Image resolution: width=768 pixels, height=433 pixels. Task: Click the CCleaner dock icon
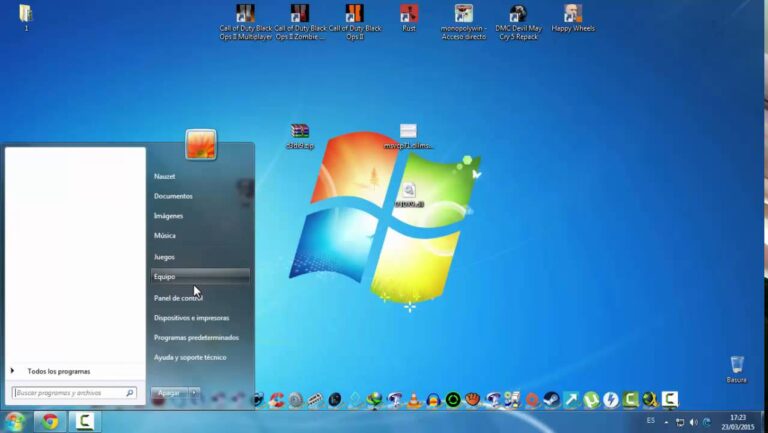[277, 400]
